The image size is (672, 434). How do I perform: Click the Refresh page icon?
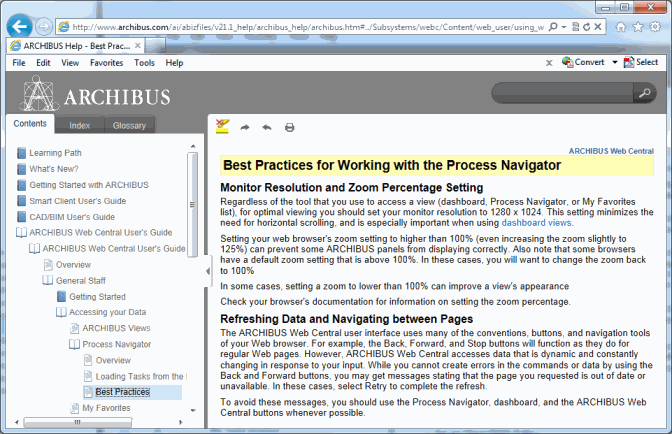click(586, 27)
